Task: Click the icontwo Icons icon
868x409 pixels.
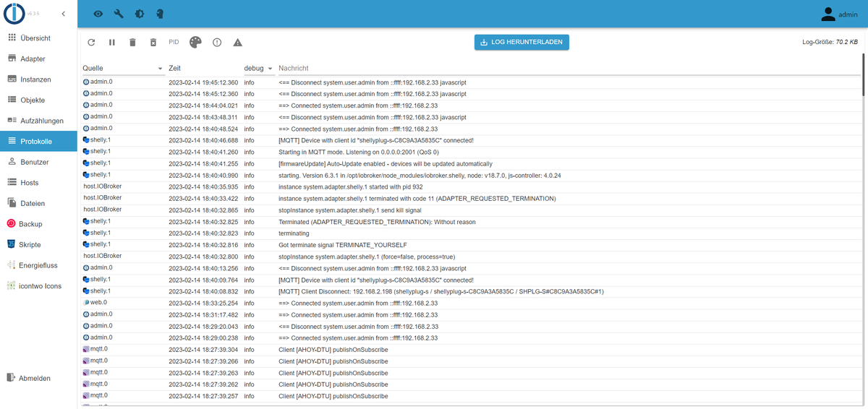Action: pos(12,286)
